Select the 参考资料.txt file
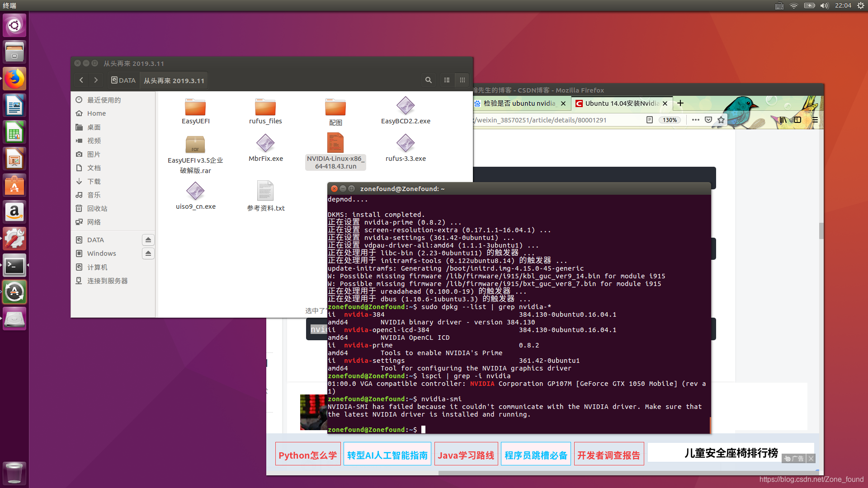The image size is (868, 488). (x=265, y=197)
